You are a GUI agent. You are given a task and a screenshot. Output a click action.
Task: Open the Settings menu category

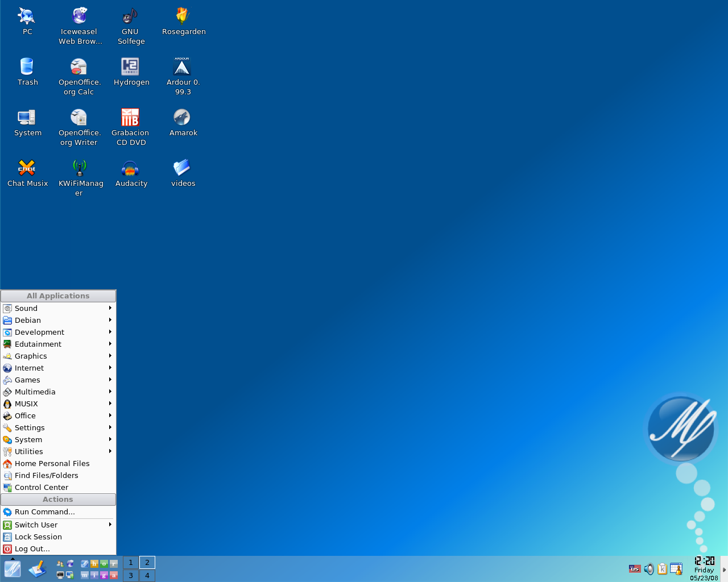(58, 427)
